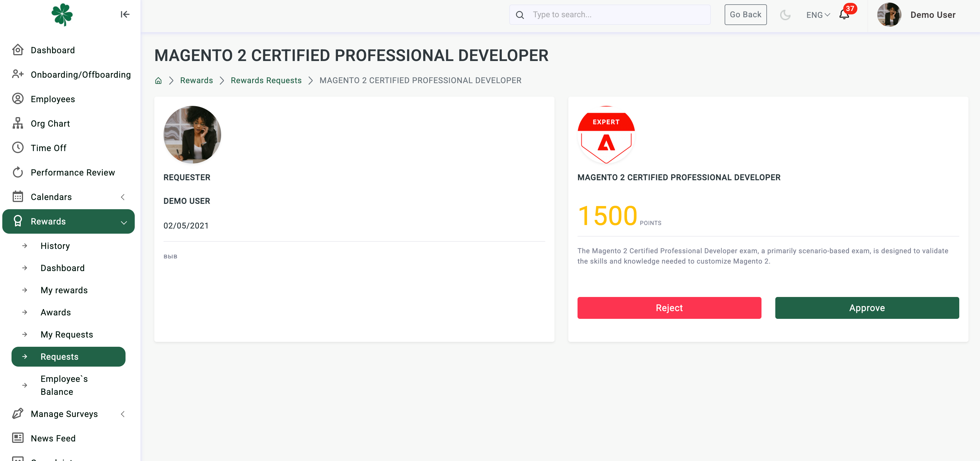Approve the reward request

867,308
